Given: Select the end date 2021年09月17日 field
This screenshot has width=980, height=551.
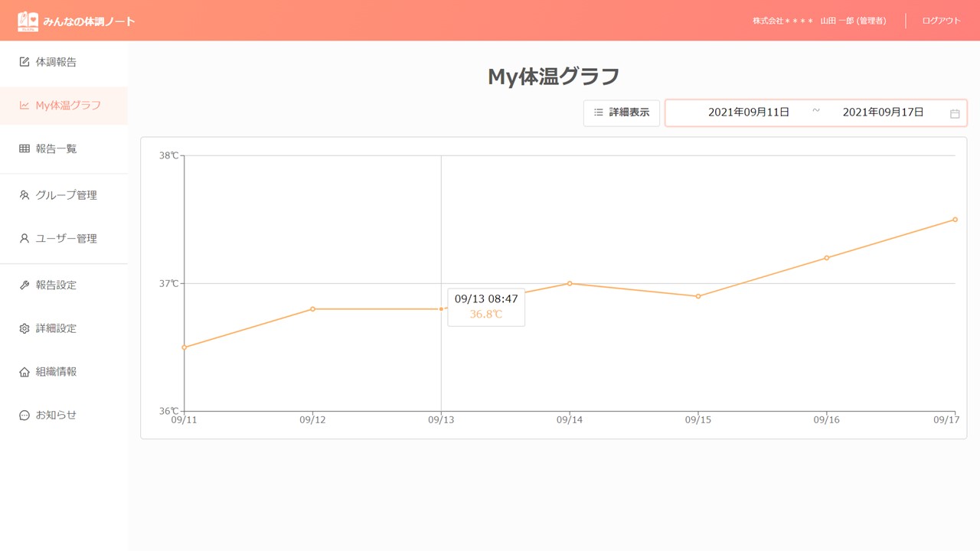Looking at the screenshot, I should coord(883,112).
